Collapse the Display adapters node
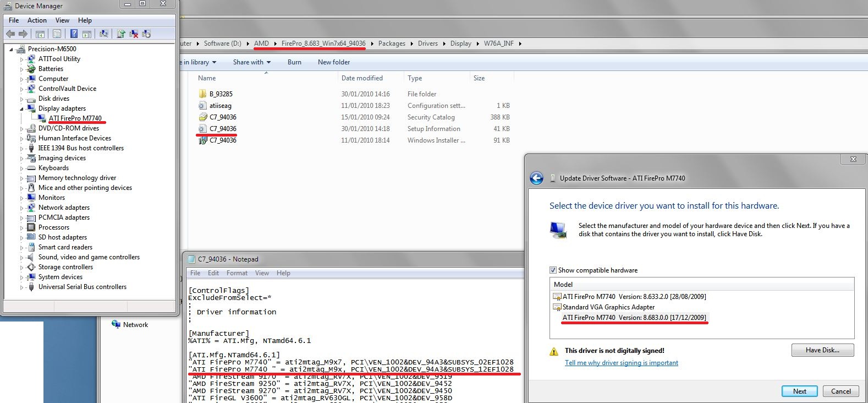This screenshot has height=403, width=868. point(22,109)
